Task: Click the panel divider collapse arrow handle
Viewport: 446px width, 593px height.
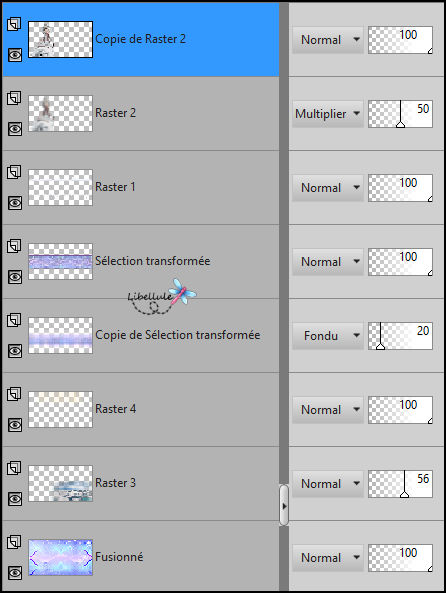Action: pos(284,506)
